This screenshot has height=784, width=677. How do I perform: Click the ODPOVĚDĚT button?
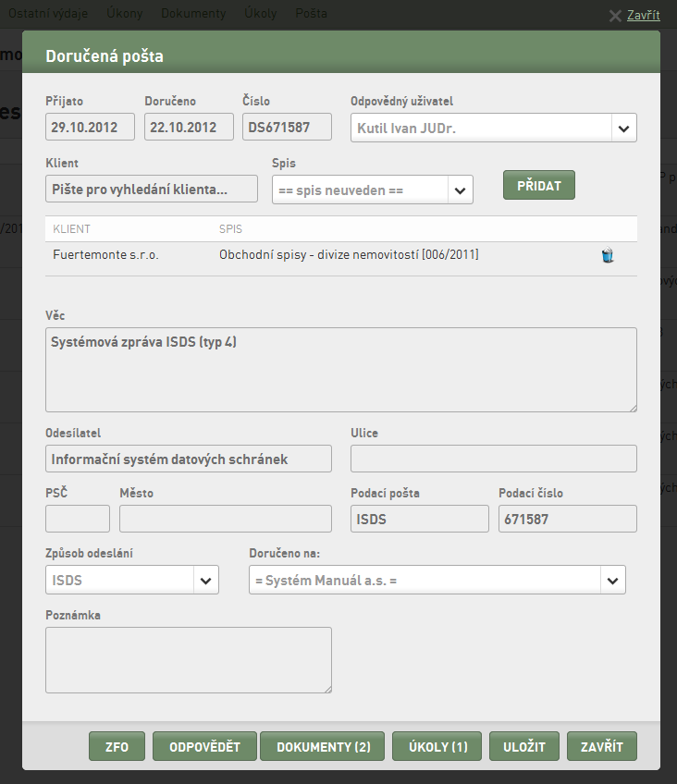pos(204,746)
